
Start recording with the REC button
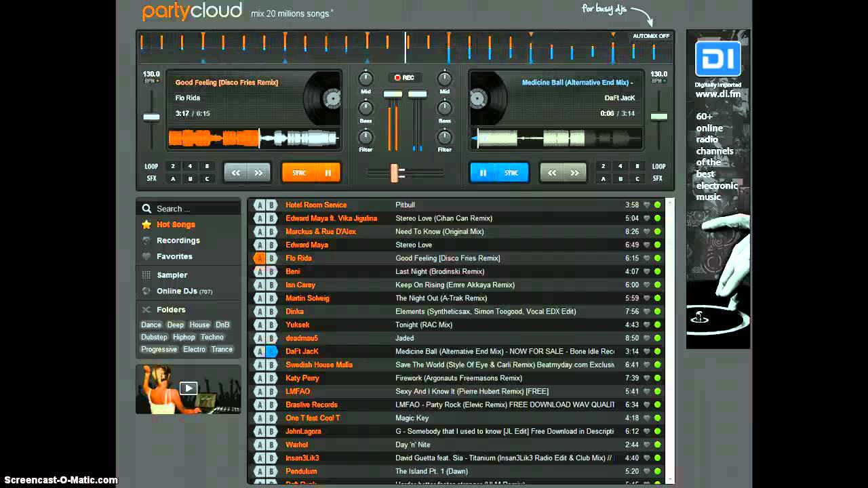click(405, 77)
